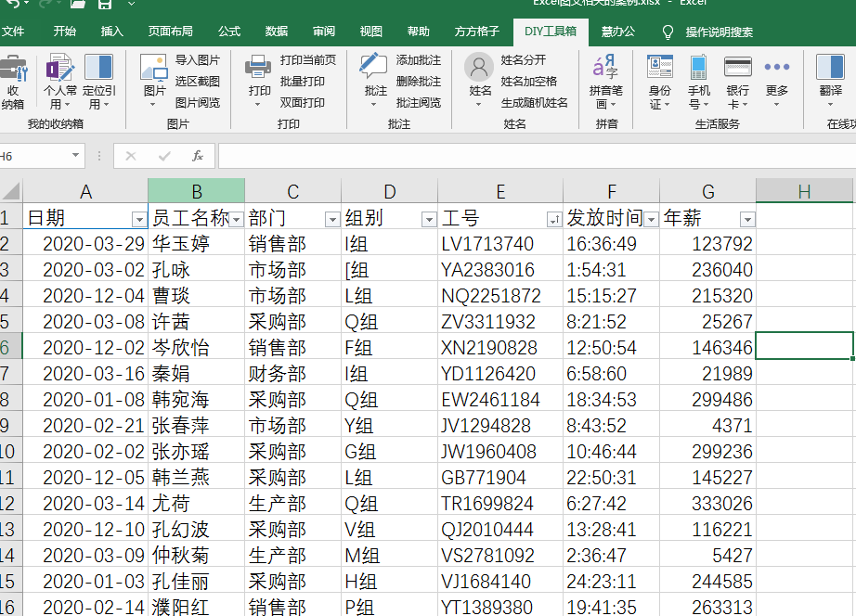Click 双面打印 button

(x=303, y=103)
